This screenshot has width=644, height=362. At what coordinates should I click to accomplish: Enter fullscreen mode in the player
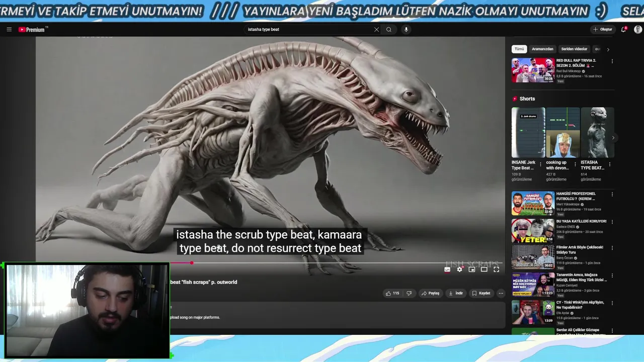[x=496, y=269]
